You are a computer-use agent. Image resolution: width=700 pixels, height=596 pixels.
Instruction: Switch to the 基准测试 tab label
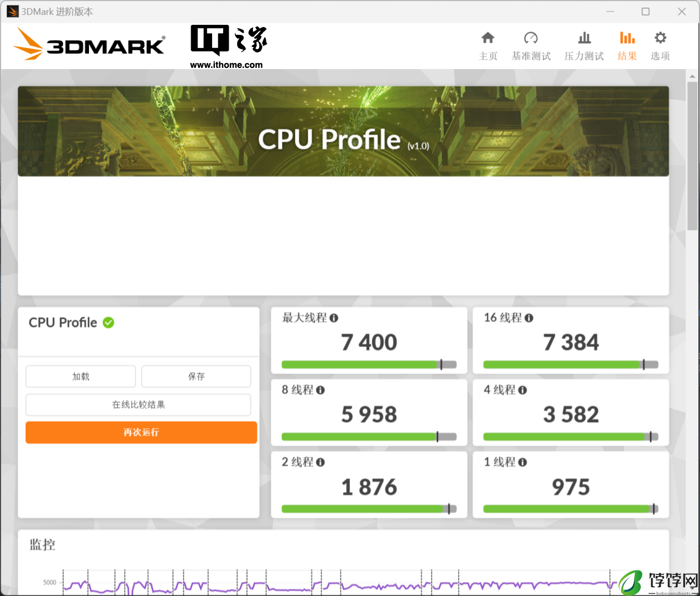(x=531, y=56)
